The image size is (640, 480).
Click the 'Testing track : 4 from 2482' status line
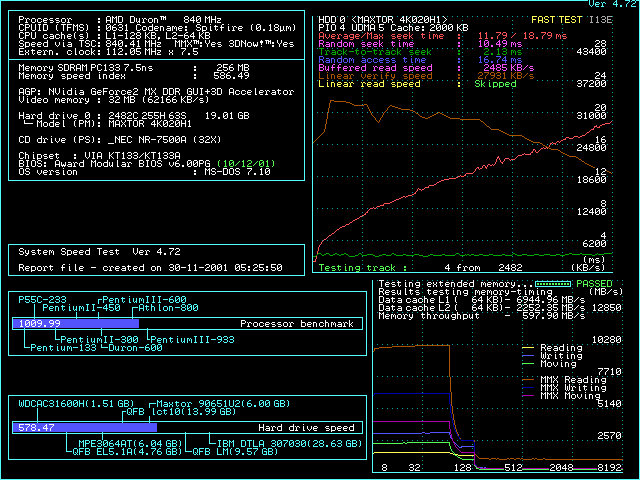[x=420, y=268]
